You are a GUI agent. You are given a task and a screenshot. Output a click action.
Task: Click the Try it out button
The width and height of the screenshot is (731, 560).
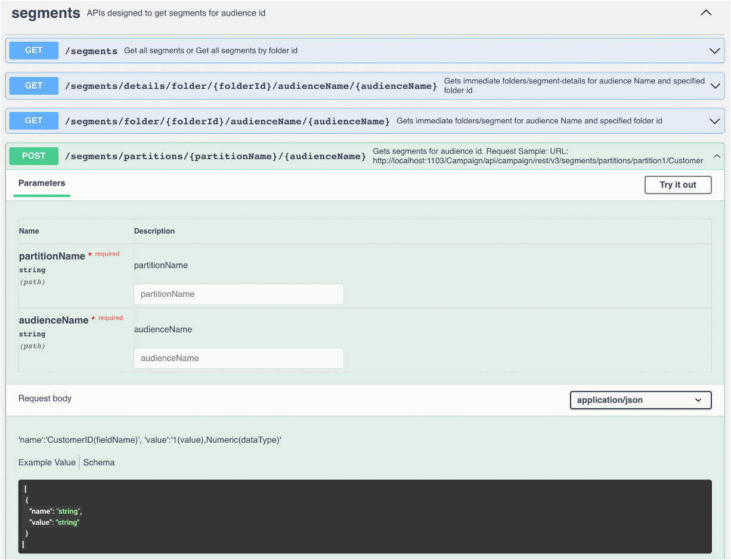click(677, 185)
